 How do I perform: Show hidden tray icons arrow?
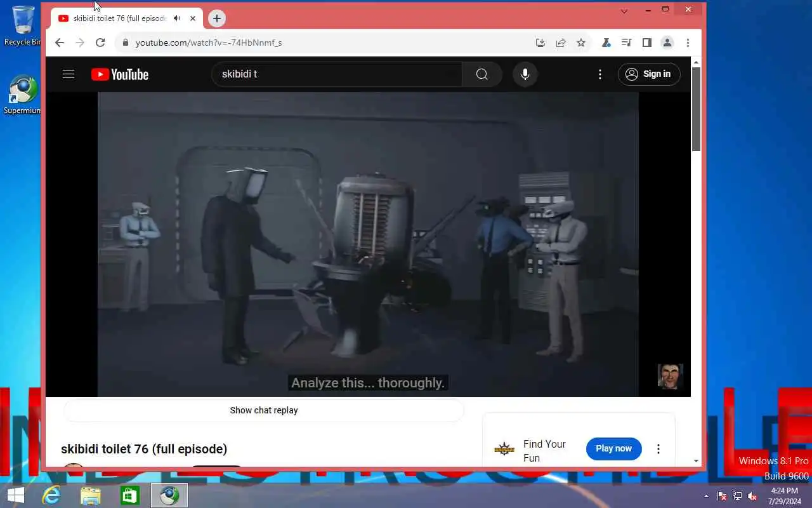tap(707, 496)
